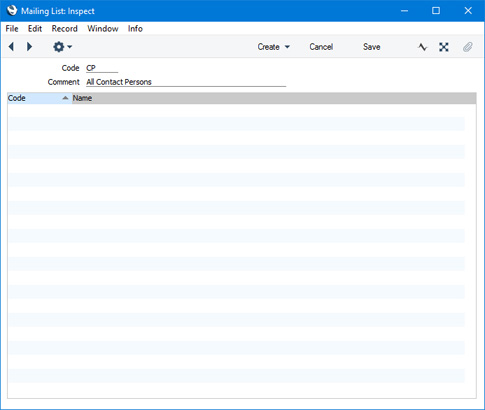Go to previous record arrow
This screenshot has width=485, height=410.
(x=11, y=47)
